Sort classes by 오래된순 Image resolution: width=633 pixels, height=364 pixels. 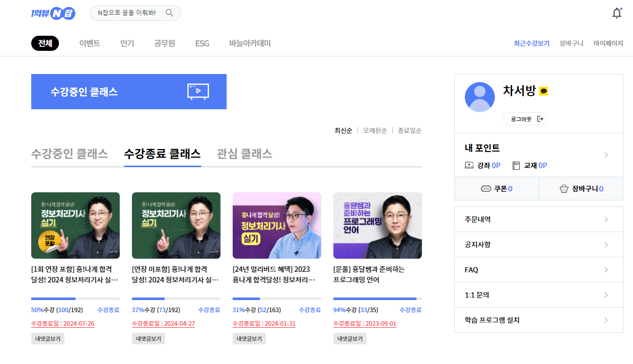click(375, 130)
